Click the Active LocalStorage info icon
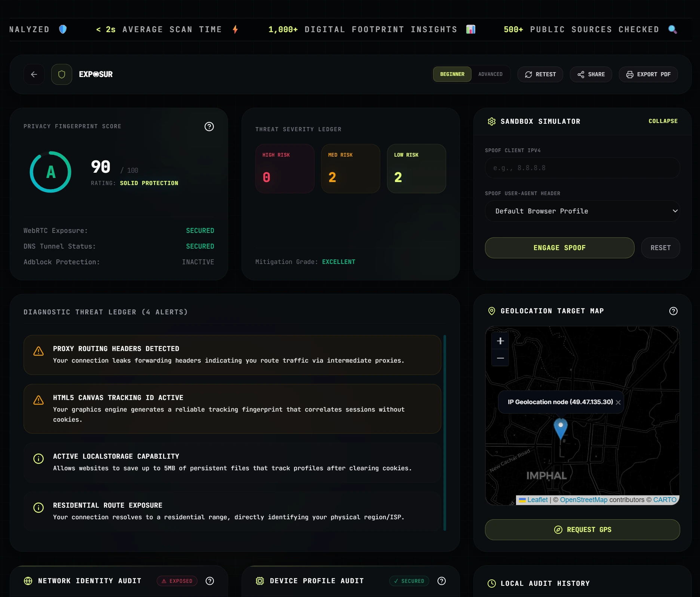Screen dimensions: 700x597 pos(39,459)
